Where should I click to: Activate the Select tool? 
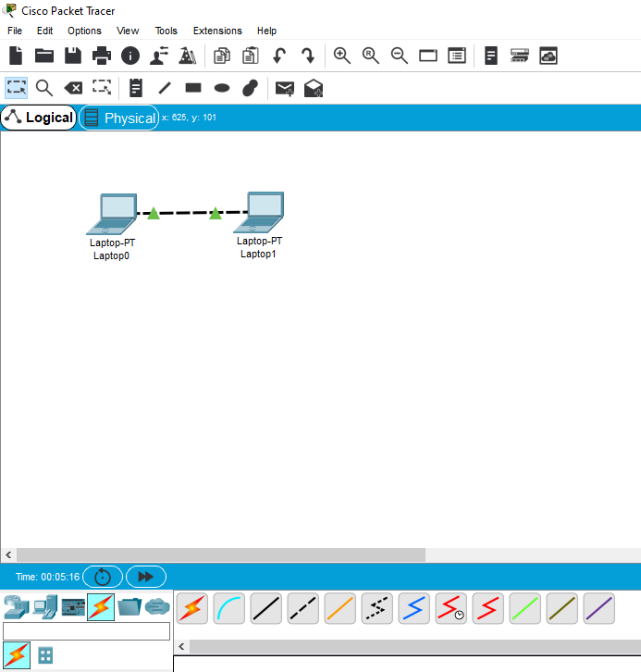coord(17,88)
